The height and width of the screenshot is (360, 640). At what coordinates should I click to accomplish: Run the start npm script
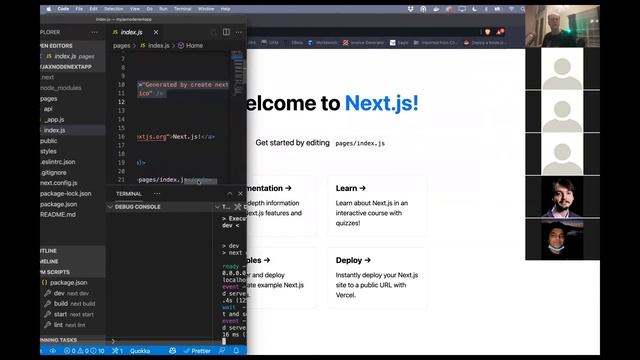pyautogui.click(x=73, y=314)
